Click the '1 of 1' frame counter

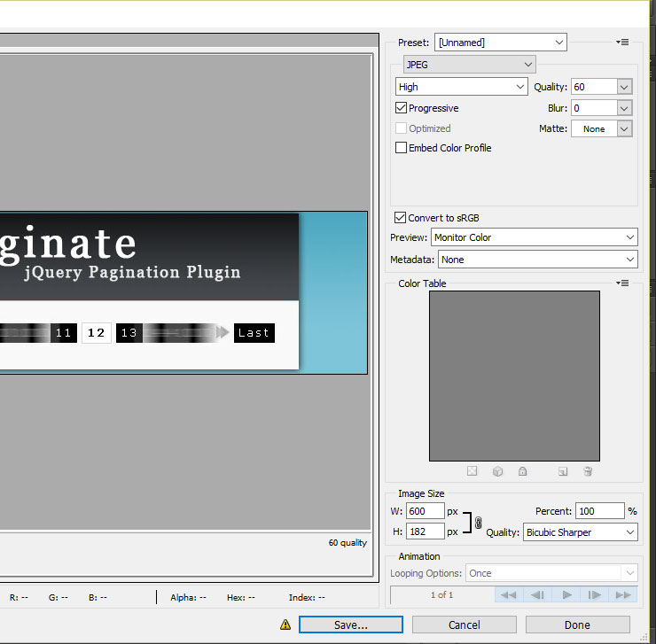[441, 594]
